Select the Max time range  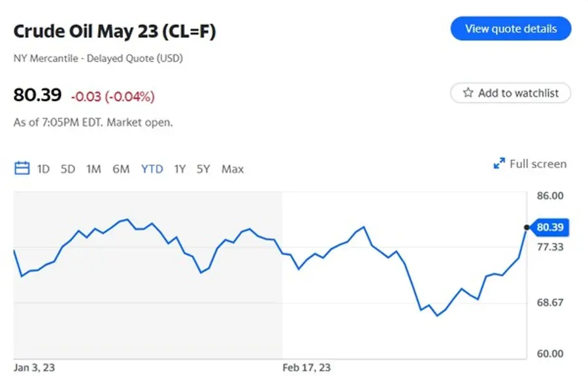[232, 168]
